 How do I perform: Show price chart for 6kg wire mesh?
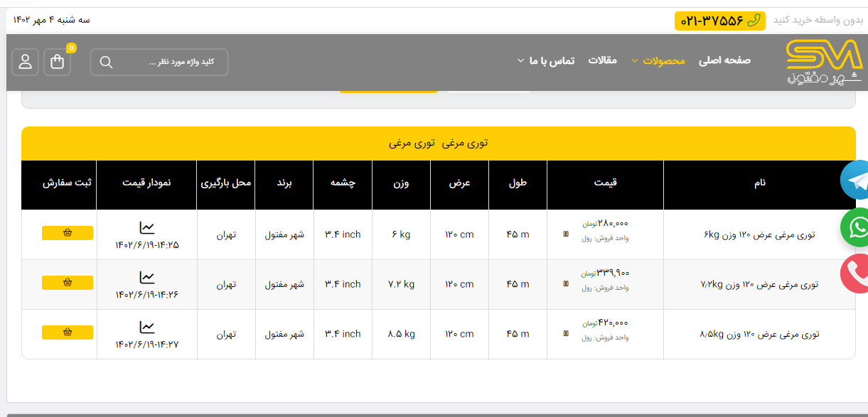point(147,228)
